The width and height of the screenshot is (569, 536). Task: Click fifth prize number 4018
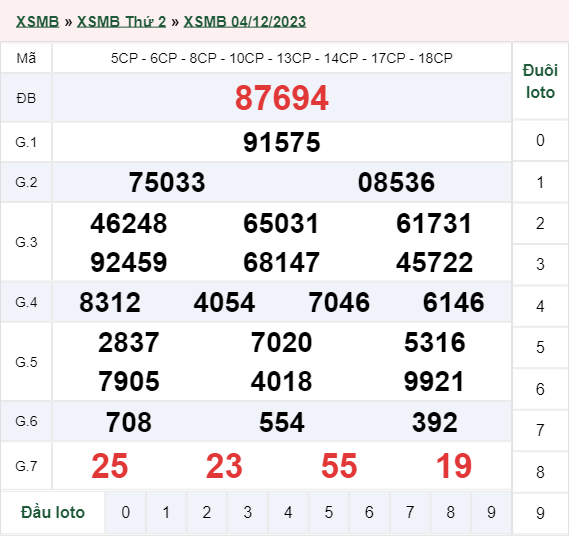tap(282, 381)
